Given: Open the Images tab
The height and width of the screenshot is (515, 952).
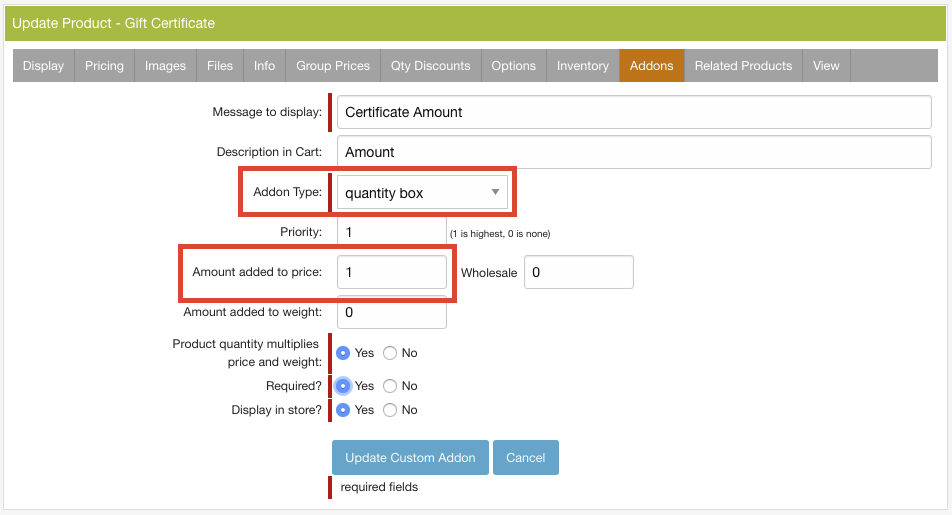Looking at the screenshot, I should coord(165,66).
